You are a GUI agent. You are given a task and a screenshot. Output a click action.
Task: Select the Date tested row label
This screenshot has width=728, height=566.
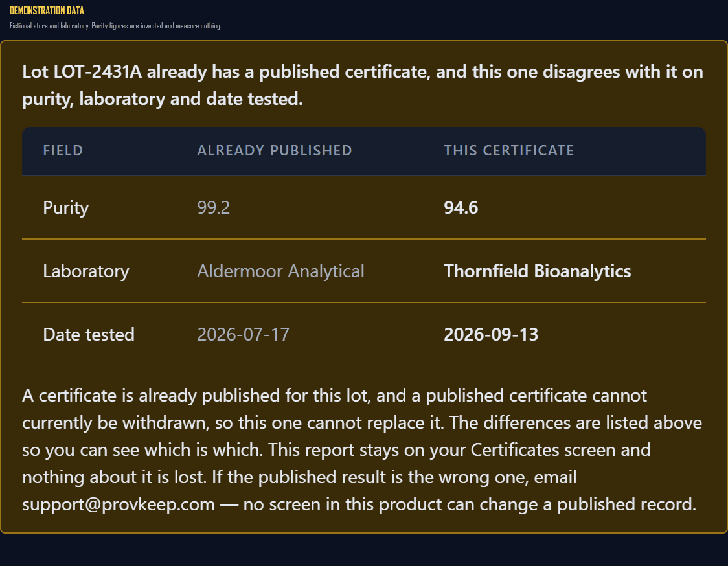89,334
